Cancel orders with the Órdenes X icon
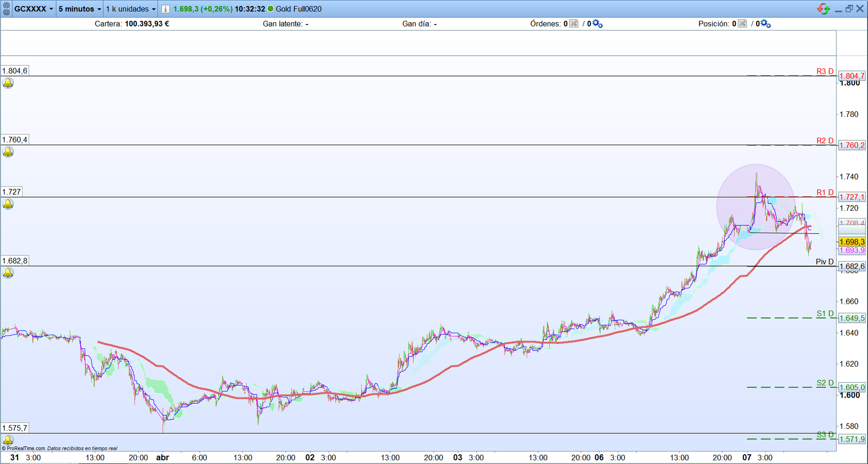 coord(574,24)
